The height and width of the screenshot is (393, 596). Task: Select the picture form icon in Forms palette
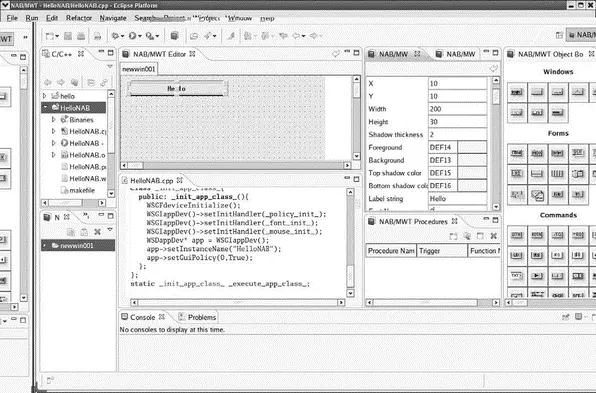(x=537, y=195)
